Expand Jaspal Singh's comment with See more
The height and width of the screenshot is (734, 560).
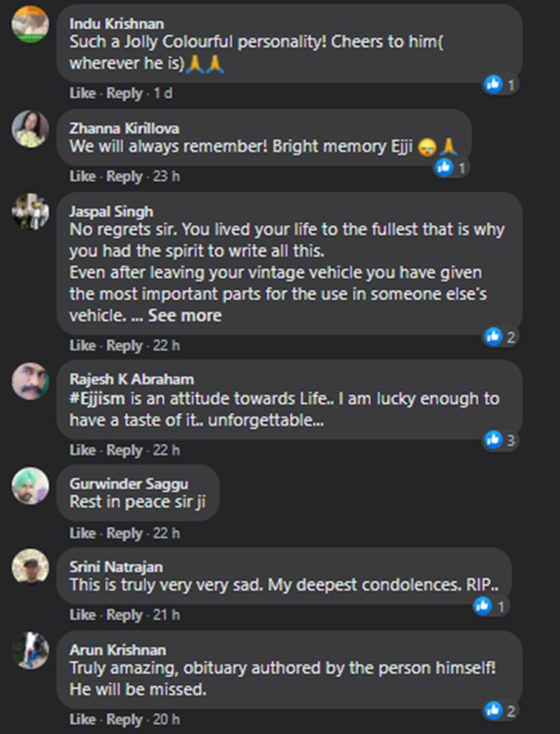(x=184, y=316)
